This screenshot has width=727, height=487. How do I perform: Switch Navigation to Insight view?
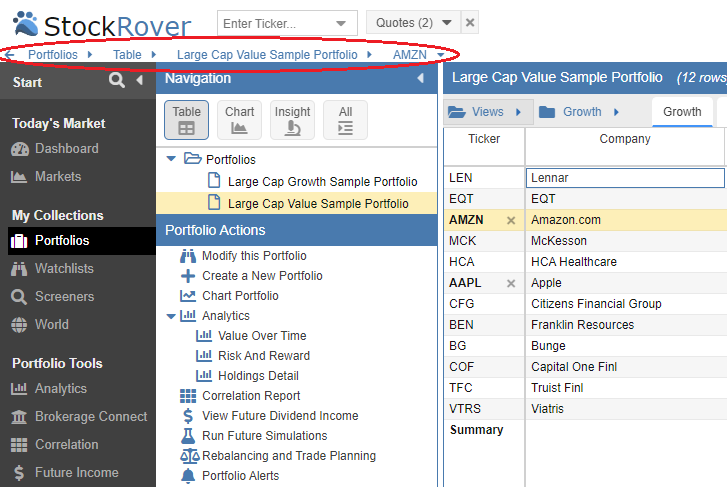pos(292,120)
